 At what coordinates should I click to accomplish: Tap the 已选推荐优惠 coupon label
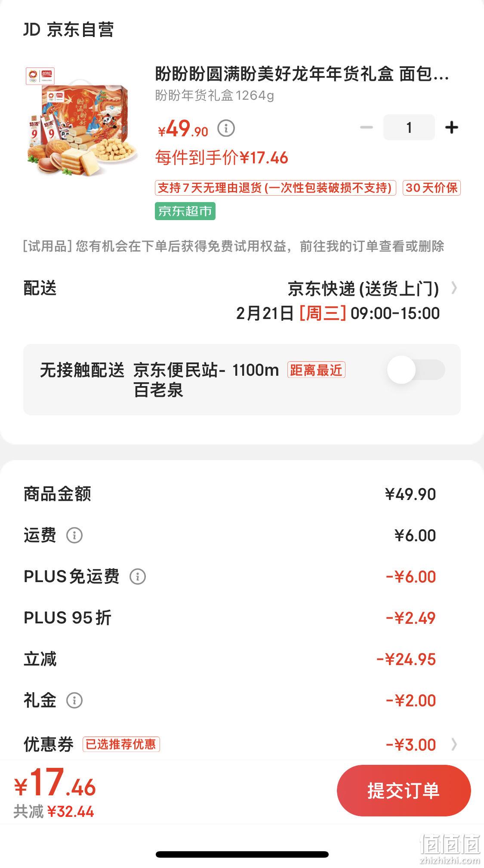coord(121,744)
